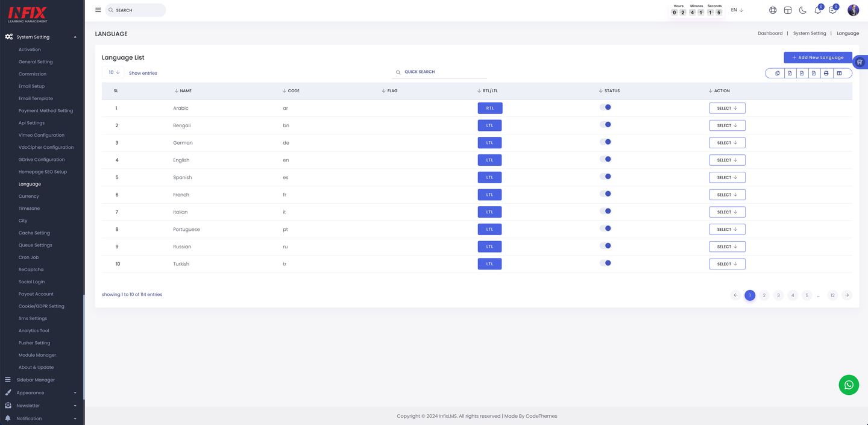Click the layout panel icon in header

tap(787, 10)
